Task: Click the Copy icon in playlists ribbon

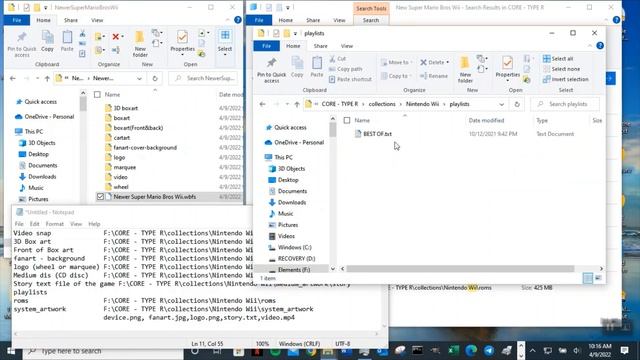Action: [297, 67]
